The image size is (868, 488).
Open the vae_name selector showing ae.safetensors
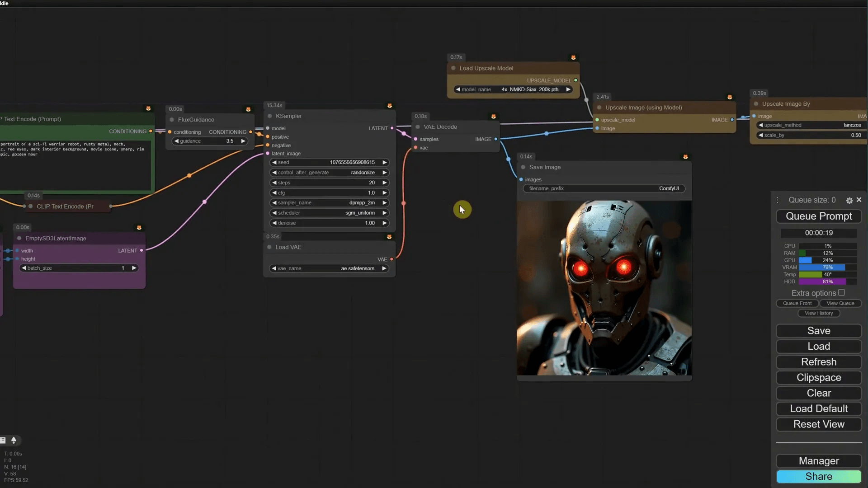click(x=329, y=268)
